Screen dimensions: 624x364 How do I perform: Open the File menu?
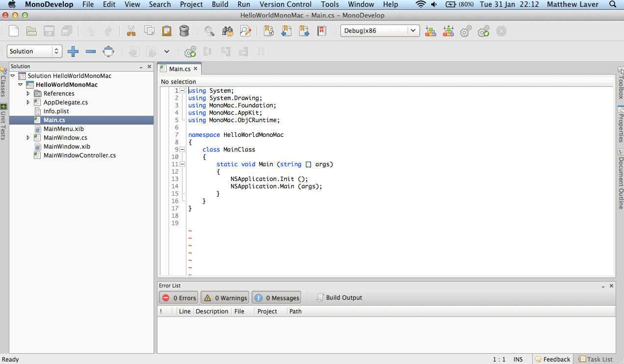click(88, 4)
